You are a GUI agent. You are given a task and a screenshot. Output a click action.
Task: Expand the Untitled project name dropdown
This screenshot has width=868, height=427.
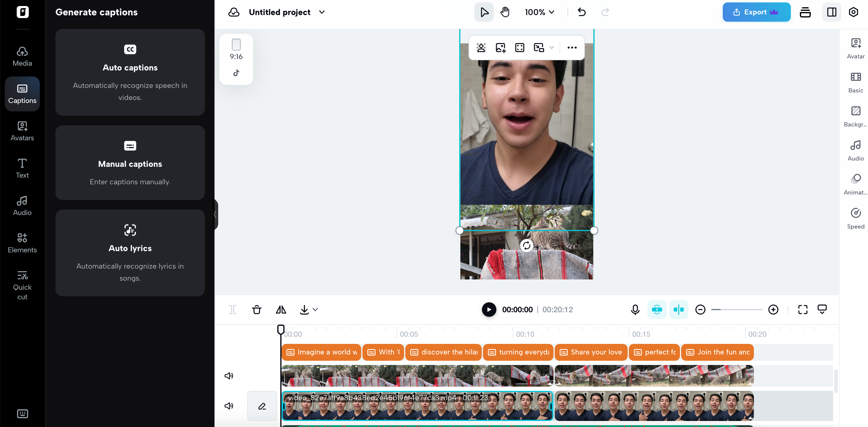(322, 12)
